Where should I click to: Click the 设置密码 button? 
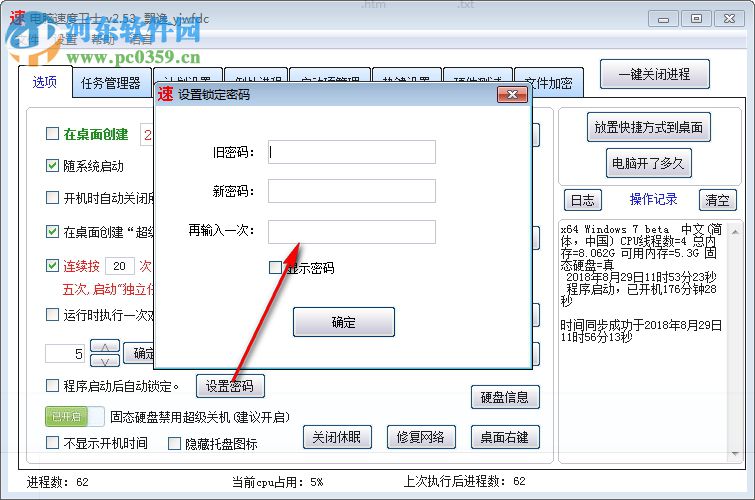230,386
